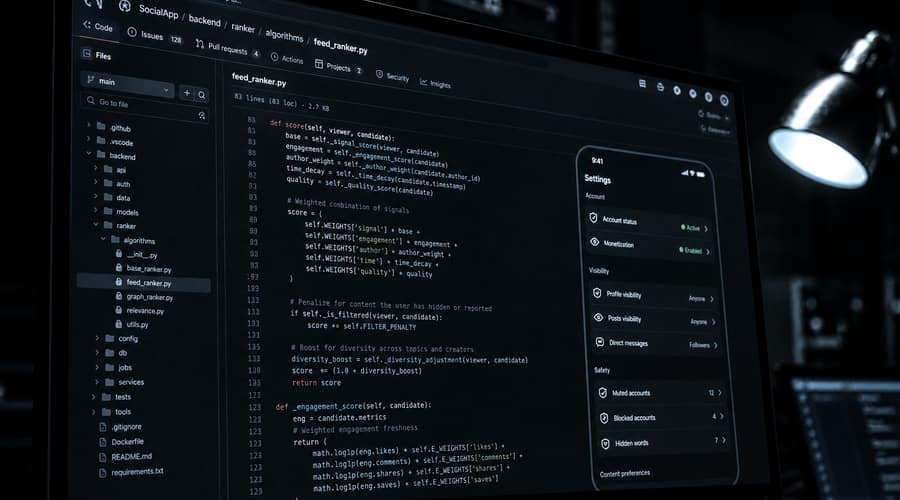Screen dimensions: 900x500
Task: Open Profile visibility setting
Action: (x=654, y=296)
